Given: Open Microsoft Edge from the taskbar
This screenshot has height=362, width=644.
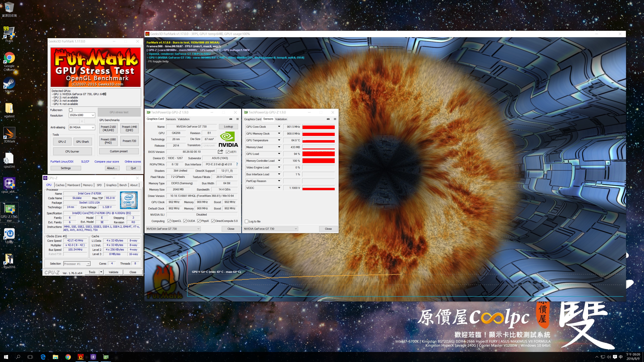Looking at the screenshot, I should [x=43, y=357].
